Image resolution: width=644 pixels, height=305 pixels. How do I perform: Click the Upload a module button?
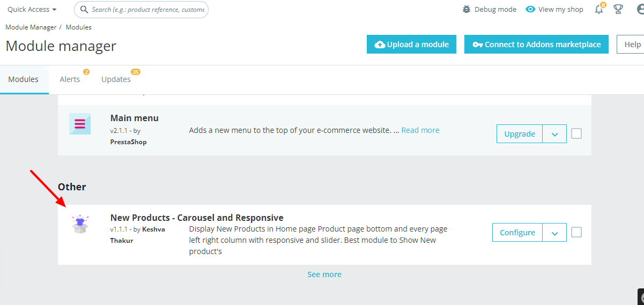[411, 44]
